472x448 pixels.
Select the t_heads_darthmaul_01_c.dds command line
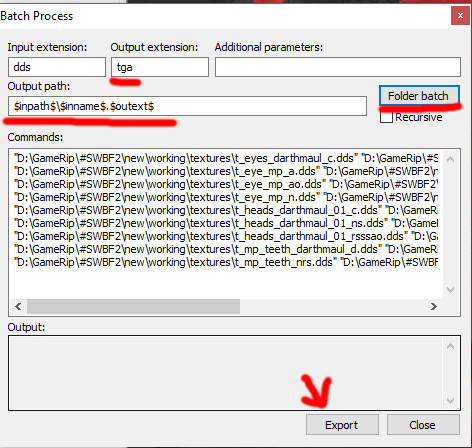226,210
